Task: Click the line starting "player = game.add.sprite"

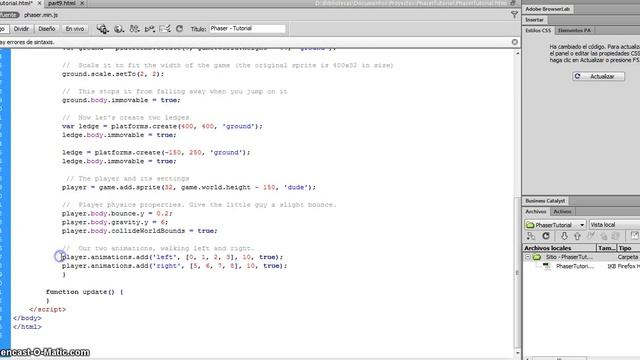Action: (189, 187)
